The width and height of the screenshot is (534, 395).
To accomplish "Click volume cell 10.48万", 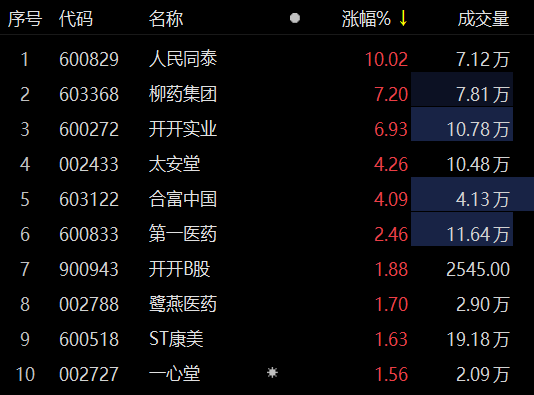I will pos(478,165).
